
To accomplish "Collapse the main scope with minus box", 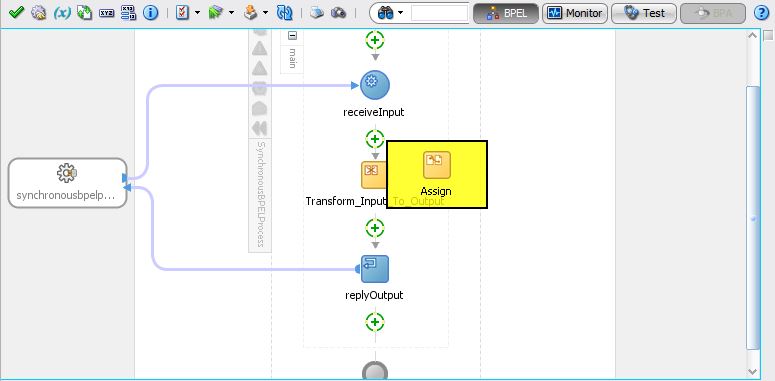I will tap(292, 36).
